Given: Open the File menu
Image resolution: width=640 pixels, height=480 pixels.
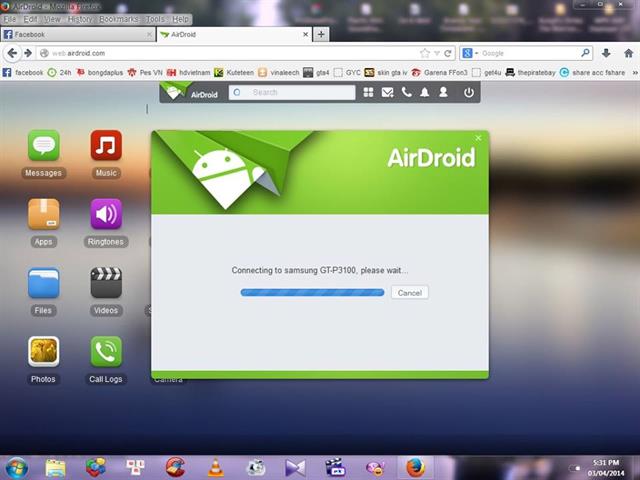Looking at the screenshot, I should tap(10, 19).
